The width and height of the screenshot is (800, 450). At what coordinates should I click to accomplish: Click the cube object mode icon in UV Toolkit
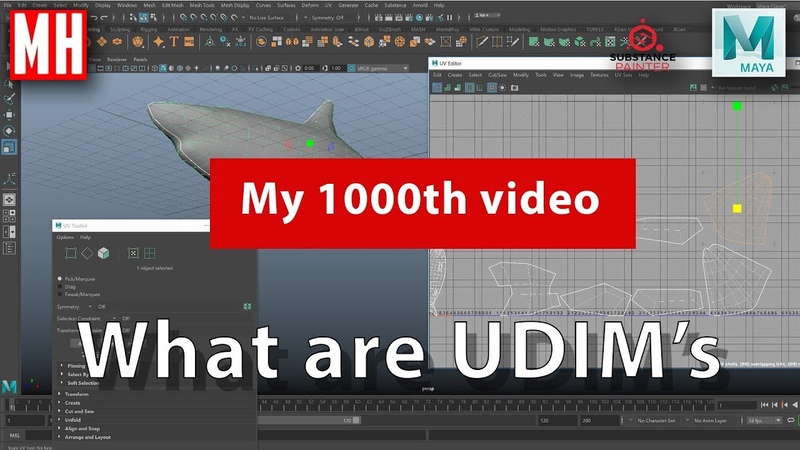click(x=103, y=253)
